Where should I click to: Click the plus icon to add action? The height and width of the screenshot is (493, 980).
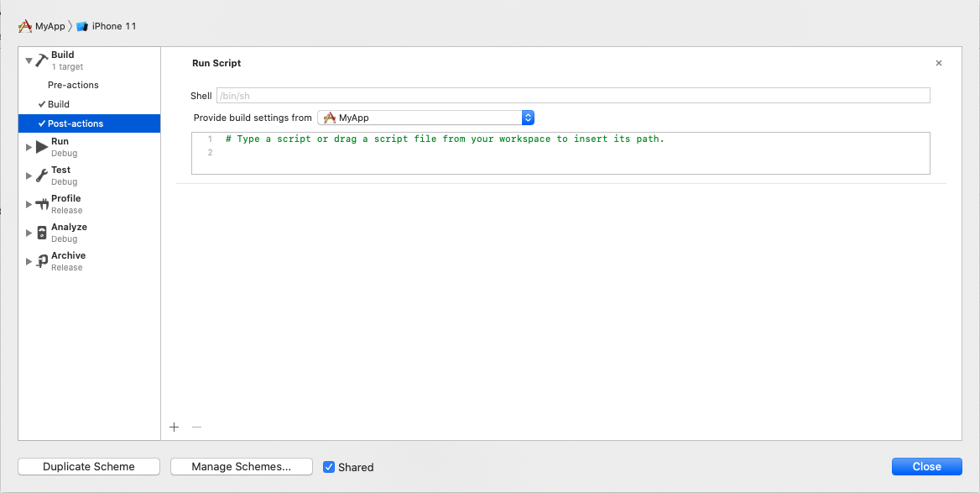point(175,427)
